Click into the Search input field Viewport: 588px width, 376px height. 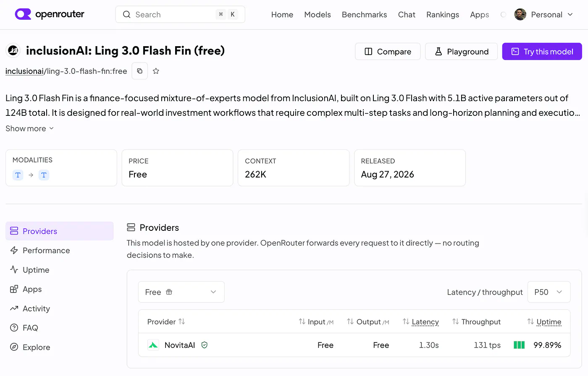pyautogui.click(x=180, y=15)
